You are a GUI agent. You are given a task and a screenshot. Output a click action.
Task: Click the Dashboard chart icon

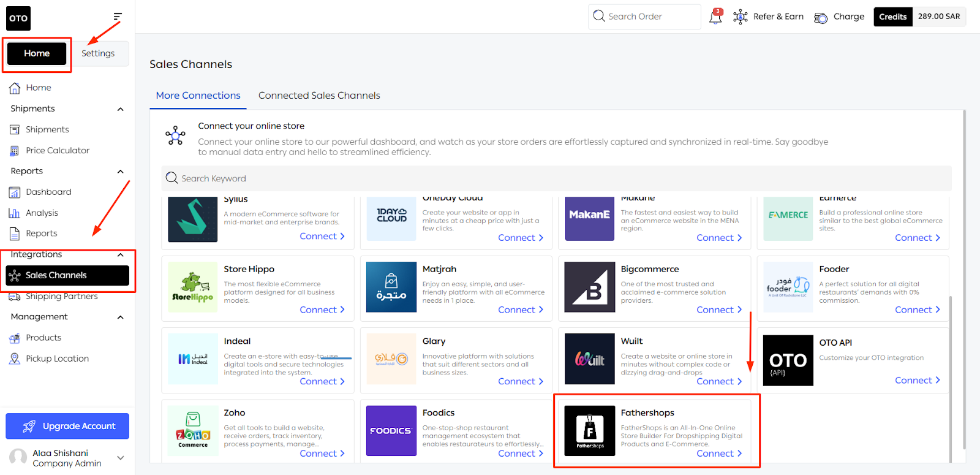15,192
